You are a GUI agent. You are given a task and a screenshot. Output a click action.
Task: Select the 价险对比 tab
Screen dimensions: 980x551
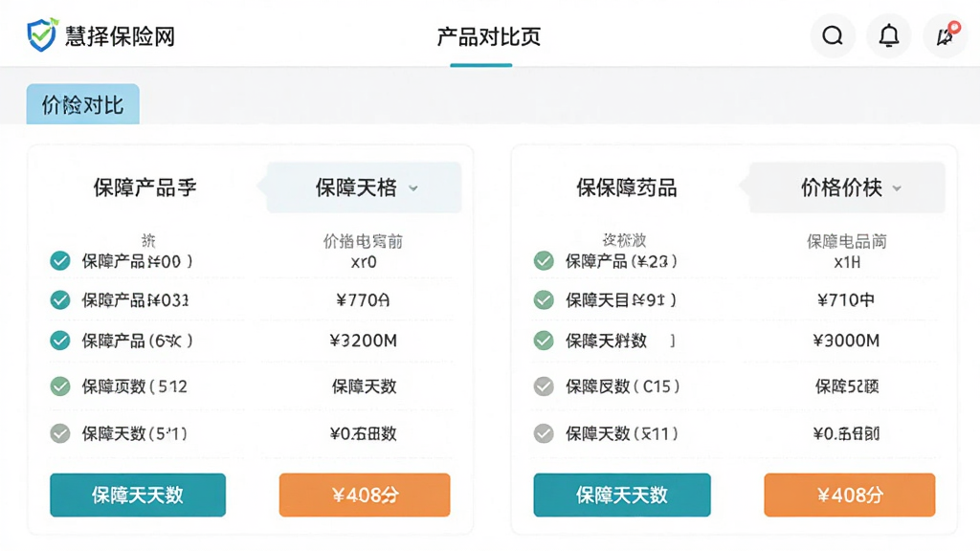click(x=82, y=104)
